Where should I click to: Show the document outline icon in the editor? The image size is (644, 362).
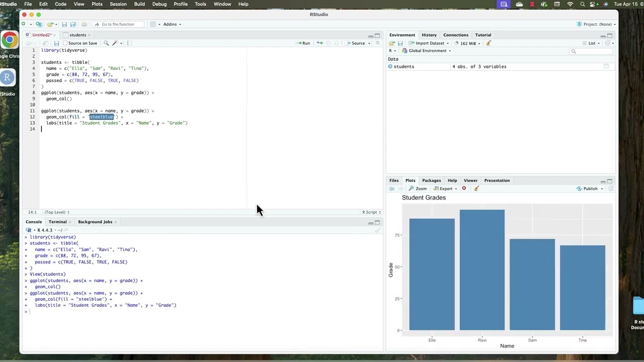[377, 43]
